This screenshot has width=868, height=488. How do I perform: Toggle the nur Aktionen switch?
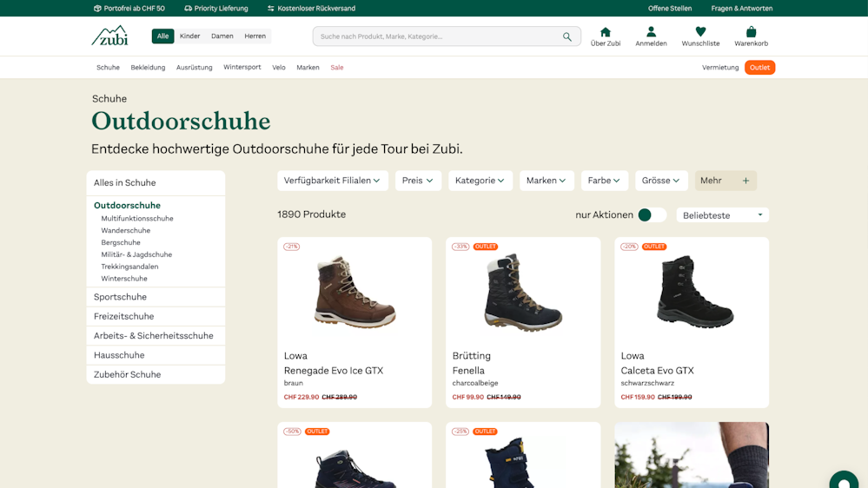[x=652, y=214]
